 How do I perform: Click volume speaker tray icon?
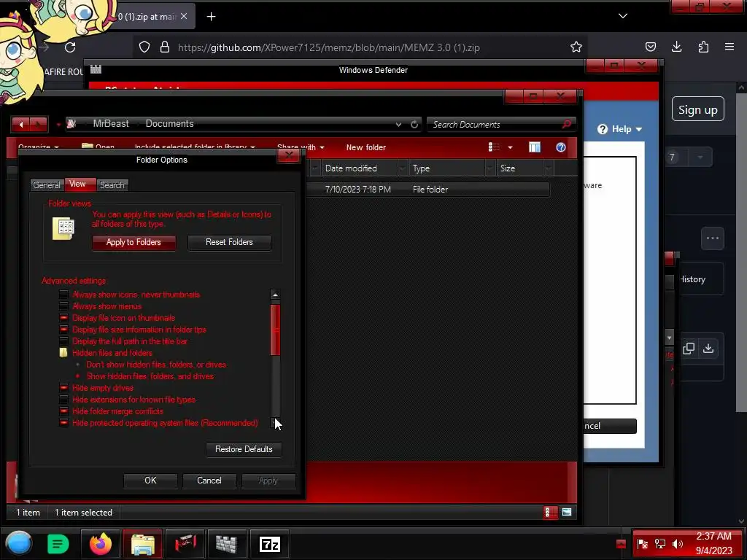677,544
